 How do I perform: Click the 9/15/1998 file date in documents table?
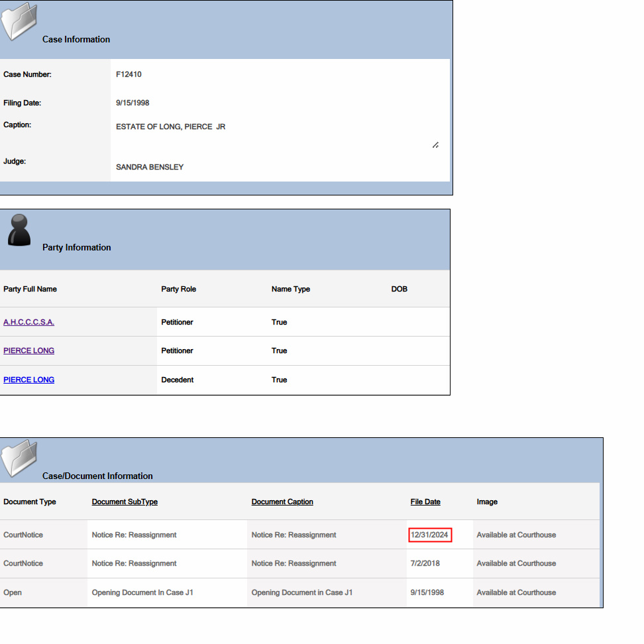click(x=427, y=593)
